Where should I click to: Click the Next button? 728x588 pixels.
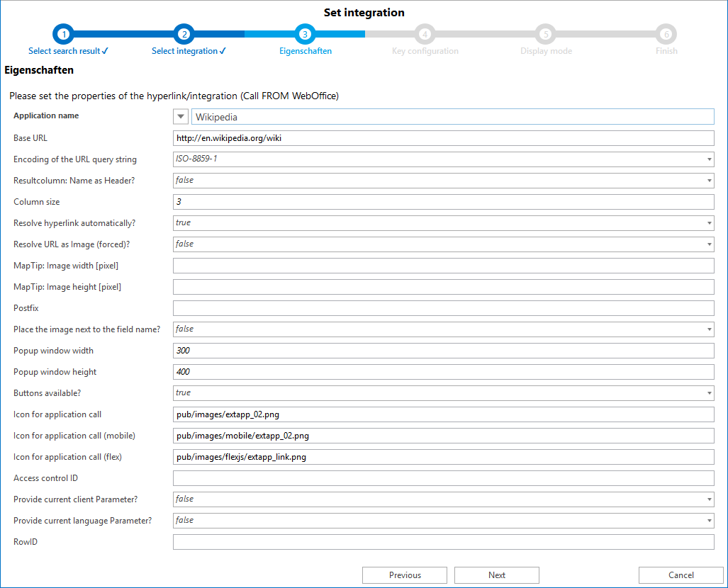click(x=496, y=575)
